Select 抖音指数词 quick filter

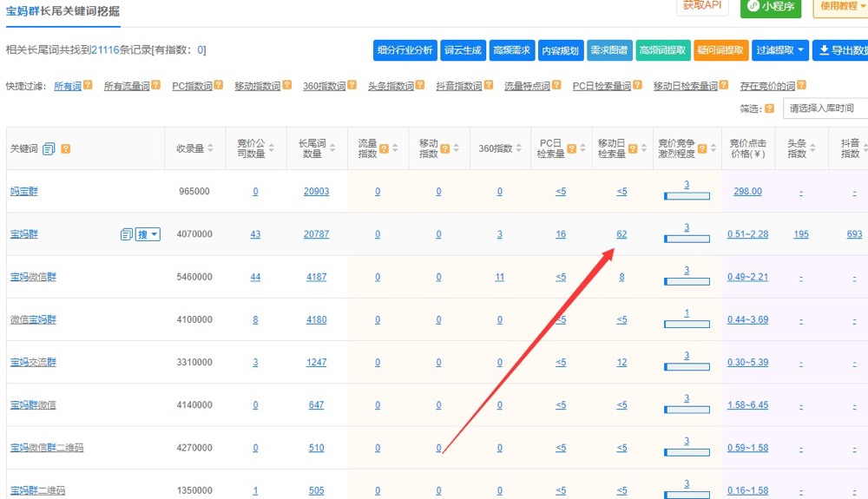[x=459, y=86]
